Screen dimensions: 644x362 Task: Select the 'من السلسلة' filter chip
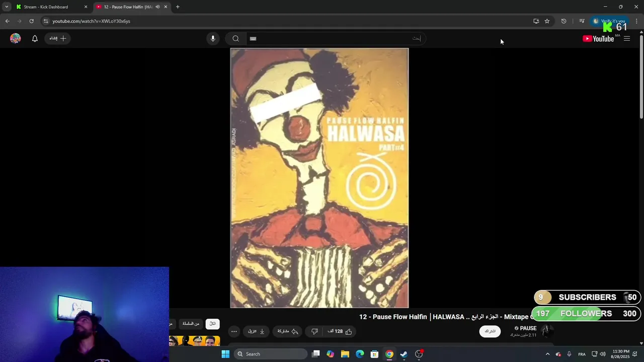(x=191, y=324)
